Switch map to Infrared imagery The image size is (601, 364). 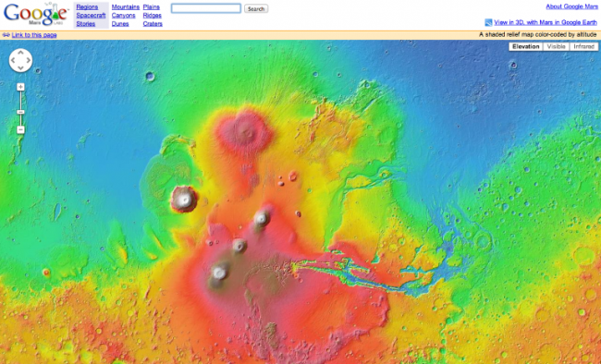tap(583, 46)
